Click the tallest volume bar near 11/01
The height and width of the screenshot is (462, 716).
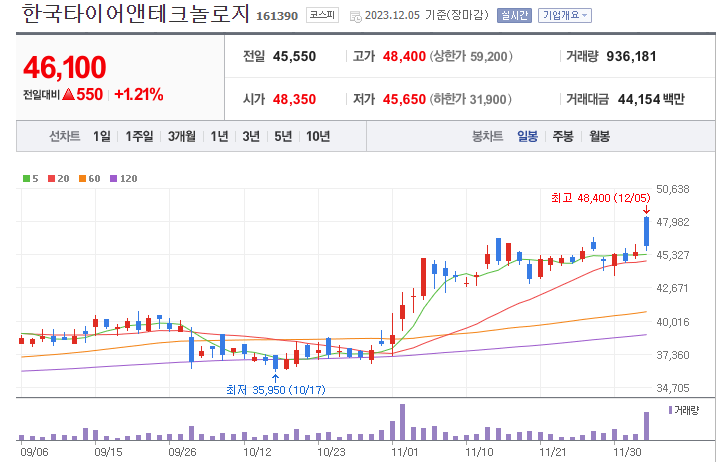coord(402,422)
